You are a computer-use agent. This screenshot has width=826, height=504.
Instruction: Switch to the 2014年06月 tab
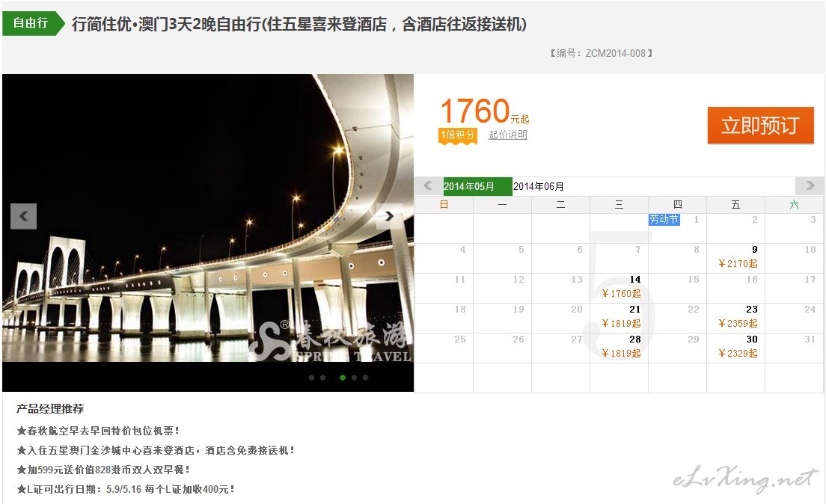tap(539, 186)
